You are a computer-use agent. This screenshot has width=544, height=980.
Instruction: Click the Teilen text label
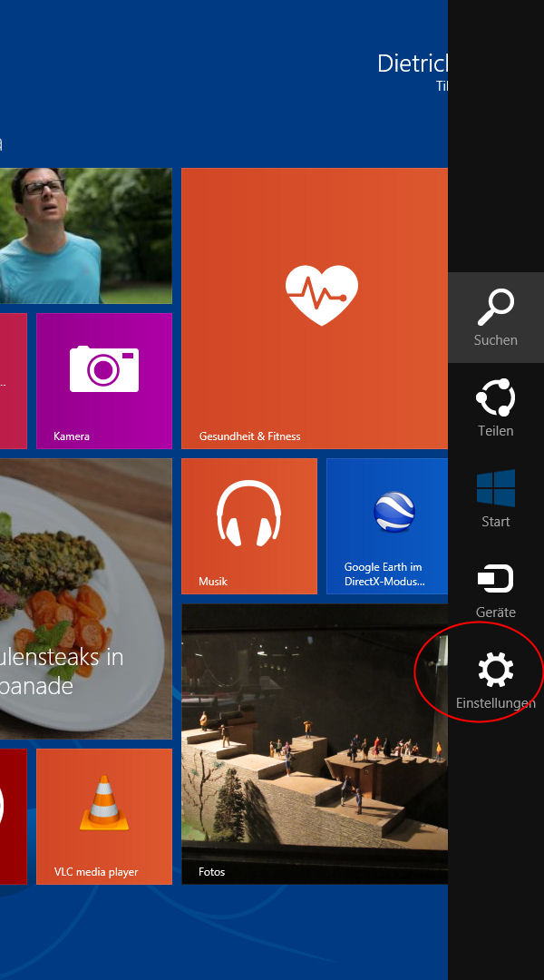[496, 431]
